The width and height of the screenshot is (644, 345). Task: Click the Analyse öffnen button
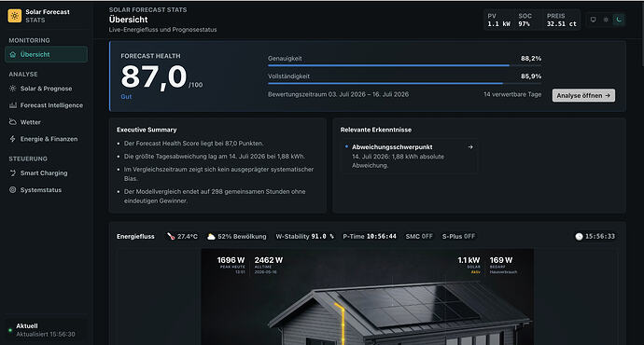pos(583,96)
